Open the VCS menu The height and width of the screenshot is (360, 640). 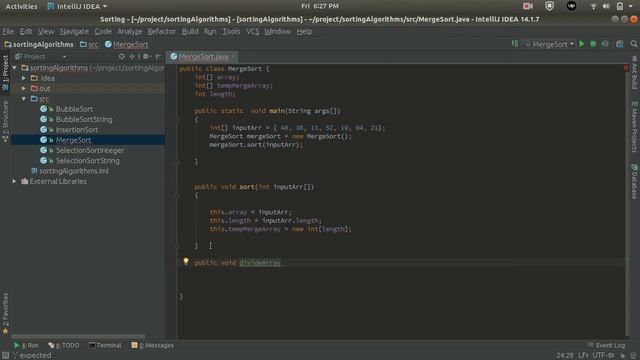point(252,31)
